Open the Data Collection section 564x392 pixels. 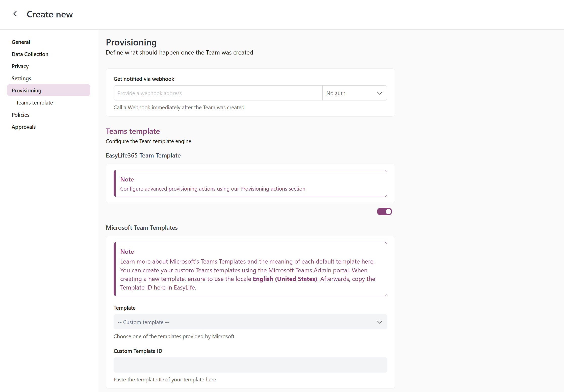[30, 54]
